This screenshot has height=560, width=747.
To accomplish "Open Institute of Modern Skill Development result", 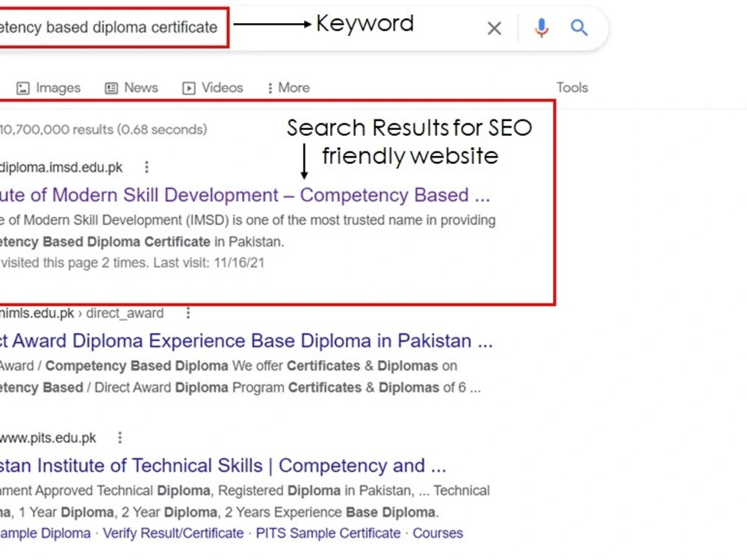I will [x=245, y=195].
